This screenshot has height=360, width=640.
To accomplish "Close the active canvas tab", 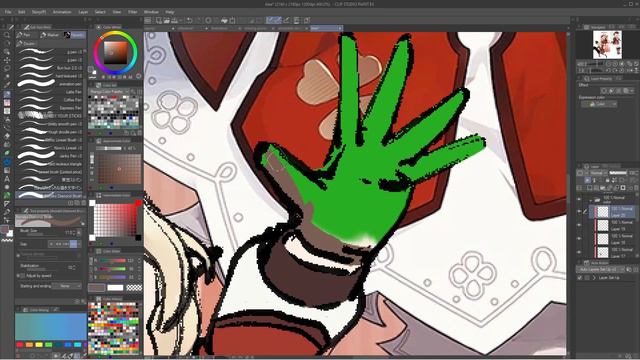I will 339,28.
